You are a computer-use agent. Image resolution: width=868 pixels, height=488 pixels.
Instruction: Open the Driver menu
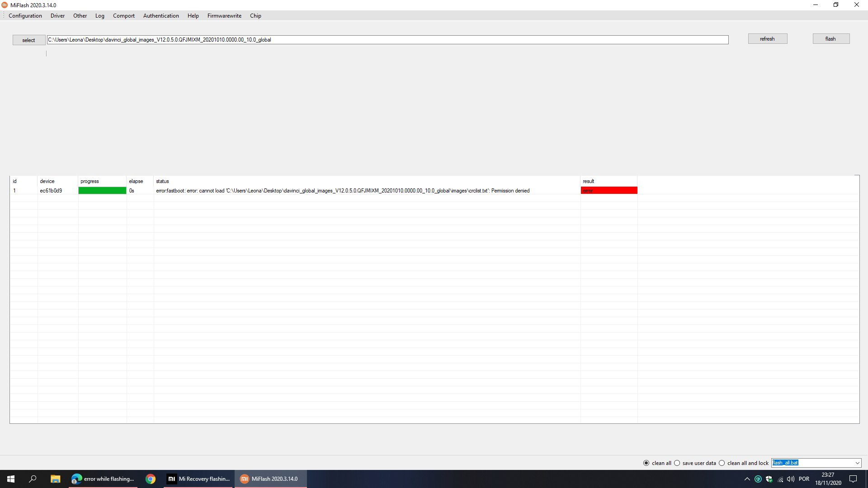[57, 16]
